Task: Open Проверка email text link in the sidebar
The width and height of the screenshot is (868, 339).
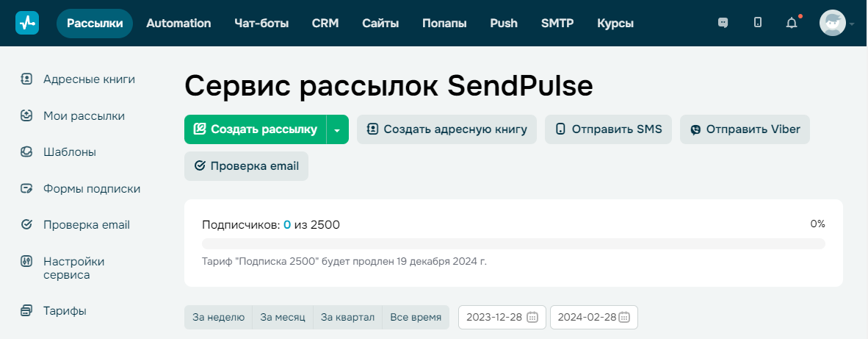Action: [87, 225]
